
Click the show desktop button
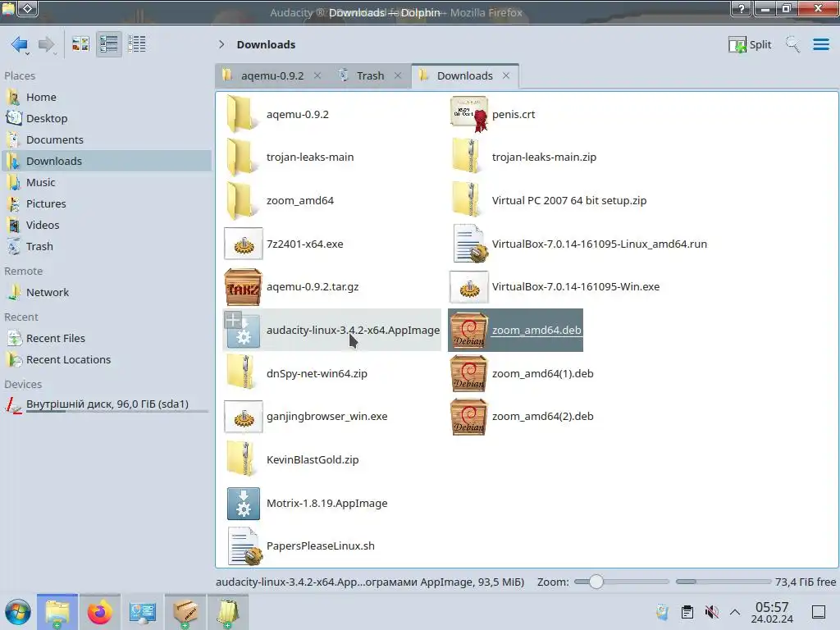coord(818,612)
